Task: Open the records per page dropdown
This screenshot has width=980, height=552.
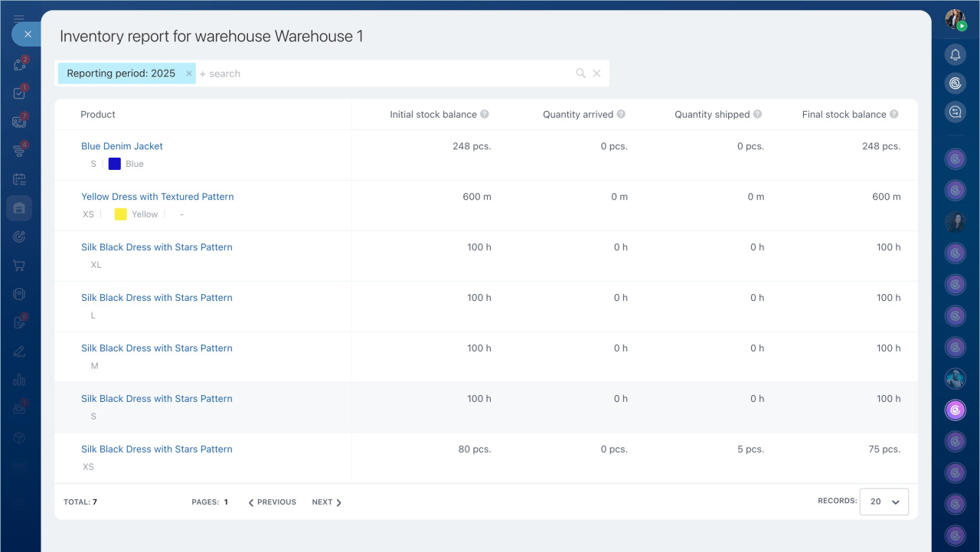Action: pyautogui.click(x=884, y=501)
